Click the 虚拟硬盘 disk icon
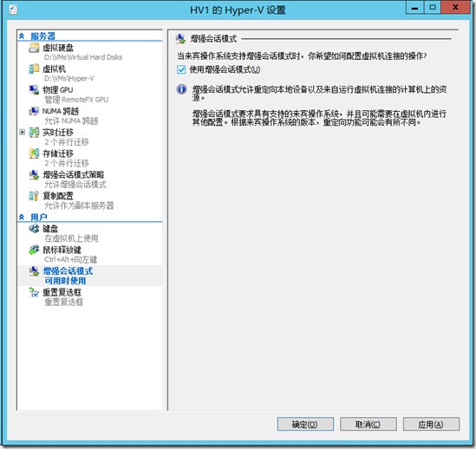Viewport: 476px width, 449px height. click(34, 48)
